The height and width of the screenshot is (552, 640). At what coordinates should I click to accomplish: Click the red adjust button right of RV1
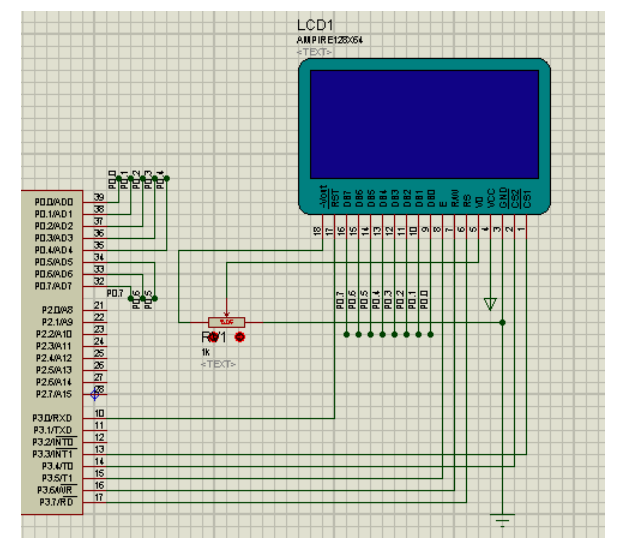pyautogui.click(x=240, y=337)
